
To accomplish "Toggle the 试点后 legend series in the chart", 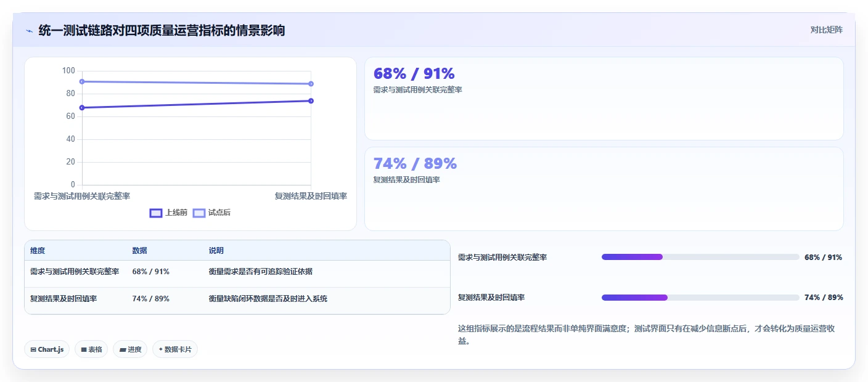I will coord(211,213).
